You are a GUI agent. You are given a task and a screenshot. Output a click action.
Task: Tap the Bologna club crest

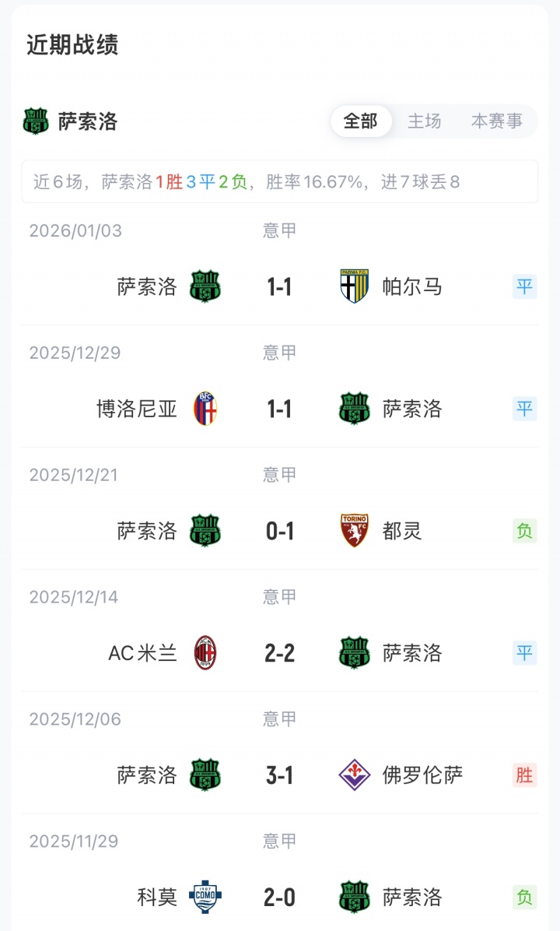205,409
